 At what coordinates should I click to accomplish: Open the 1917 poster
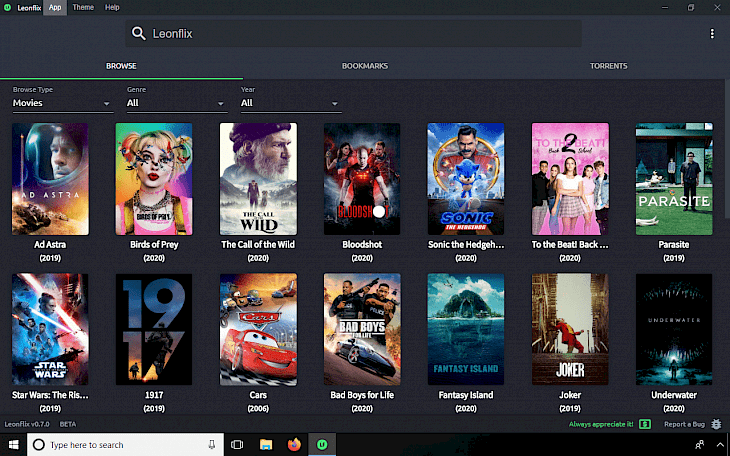[x=154, y=329]
